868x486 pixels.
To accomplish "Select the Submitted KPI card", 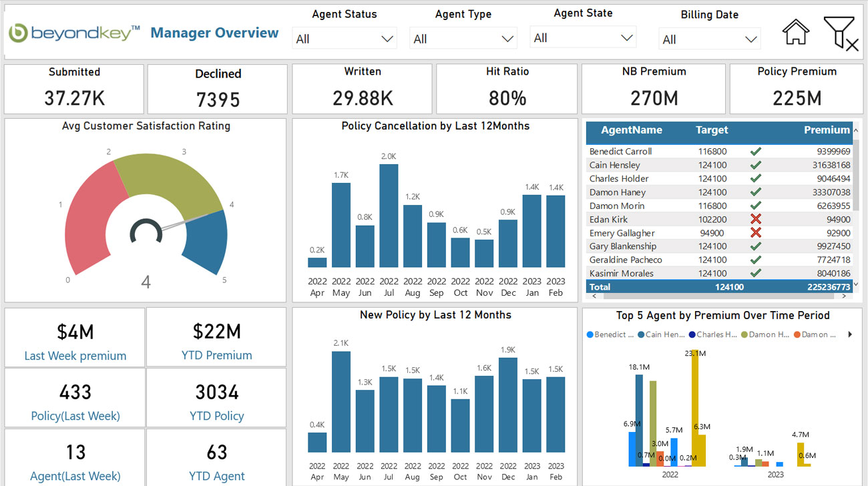I will pos(74,88).
